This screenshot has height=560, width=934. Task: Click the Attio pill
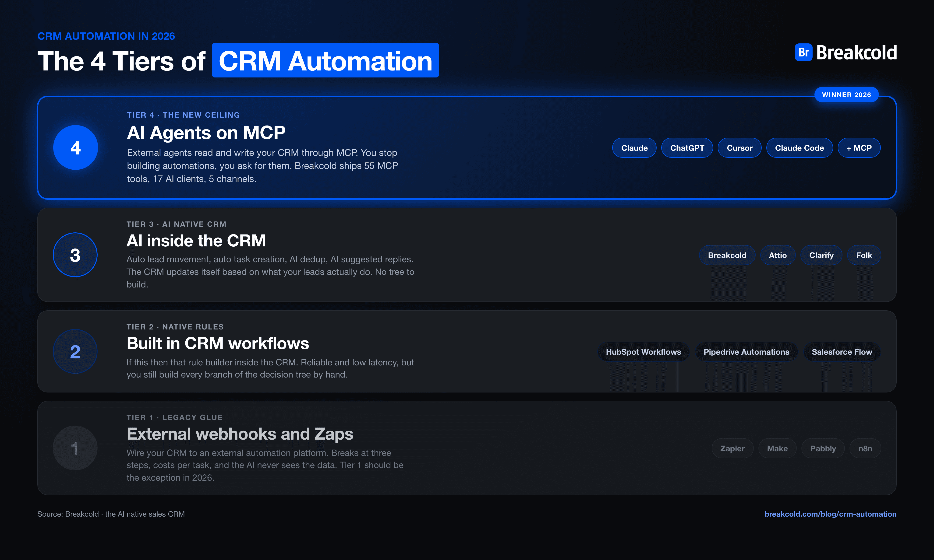(x=778, y=255)
